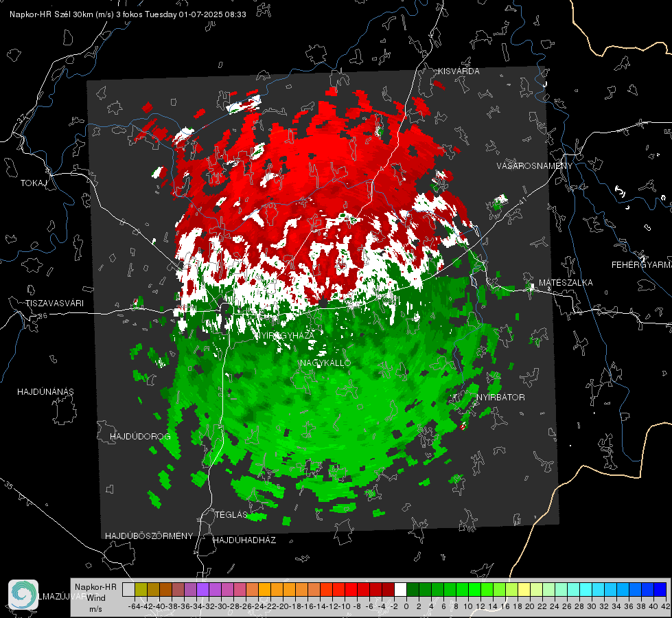Select the KISVÁRDA town label

[459, 71]
